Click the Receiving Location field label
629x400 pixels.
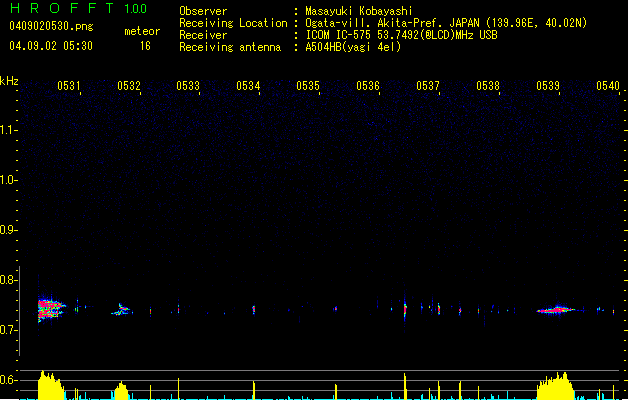click(x=233, y=23)
